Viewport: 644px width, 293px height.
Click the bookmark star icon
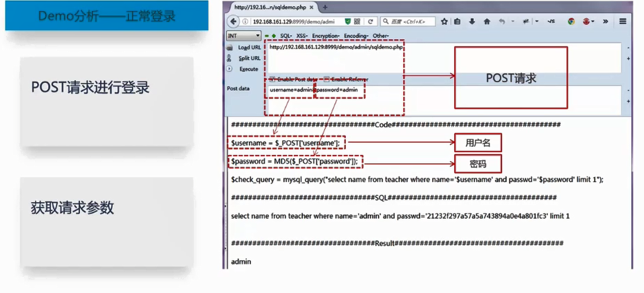pyautogui.click(x=444, y=21)
